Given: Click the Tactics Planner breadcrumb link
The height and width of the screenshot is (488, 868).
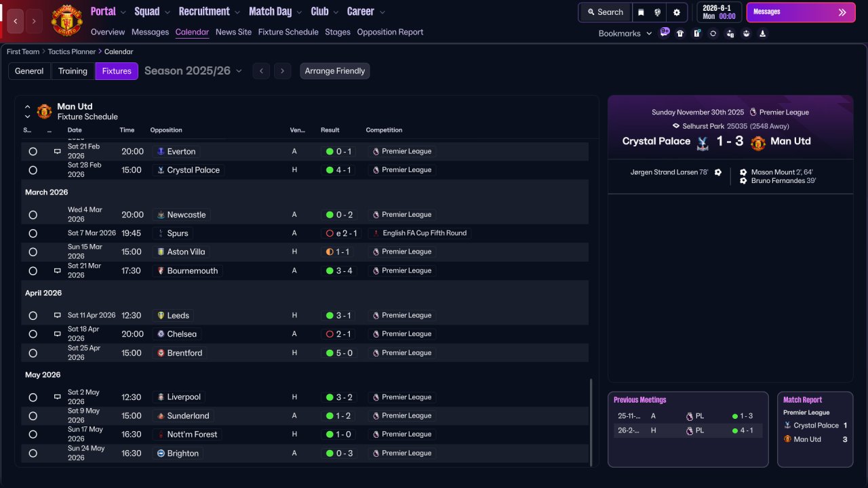Looking at the screenshot, I should point(72,52).
